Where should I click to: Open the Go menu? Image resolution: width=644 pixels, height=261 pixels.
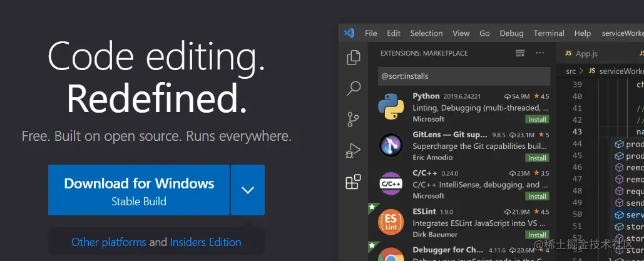484,33
